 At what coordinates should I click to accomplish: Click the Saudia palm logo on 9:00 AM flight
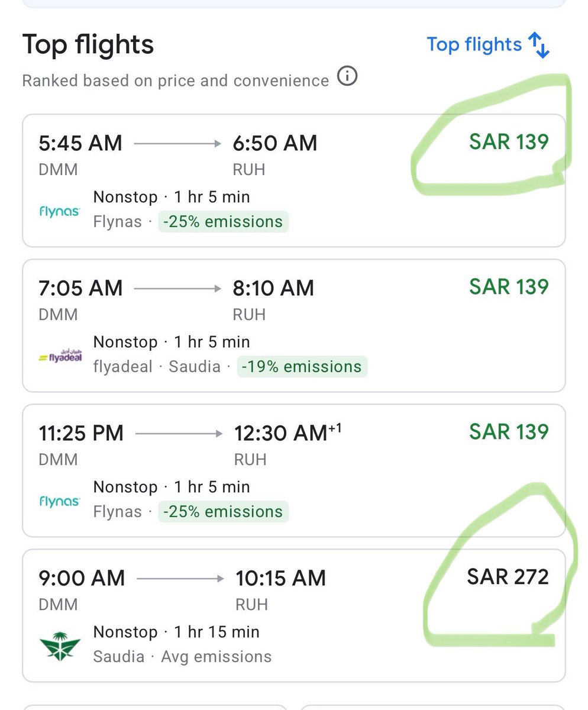point(60,645)
